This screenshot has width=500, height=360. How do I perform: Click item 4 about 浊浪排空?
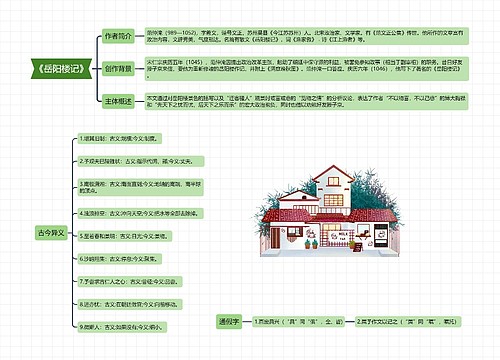tap(141, 213)
